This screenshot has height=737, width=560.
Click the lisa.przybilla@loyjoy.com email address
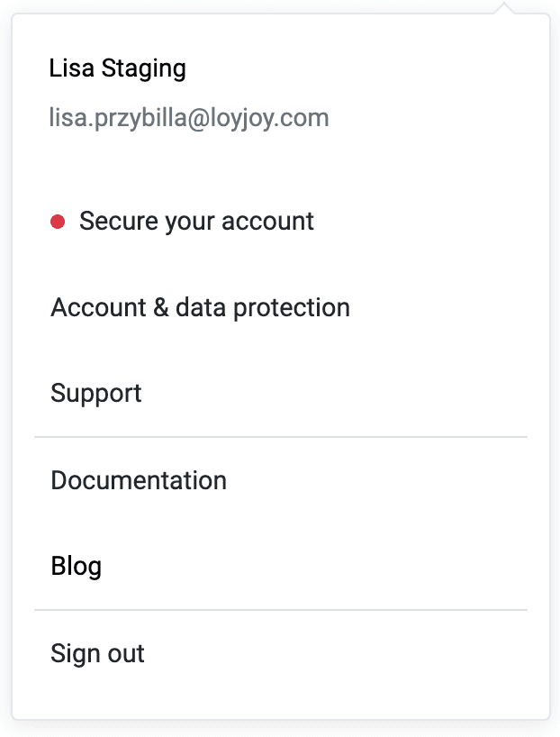pos(189,118)
